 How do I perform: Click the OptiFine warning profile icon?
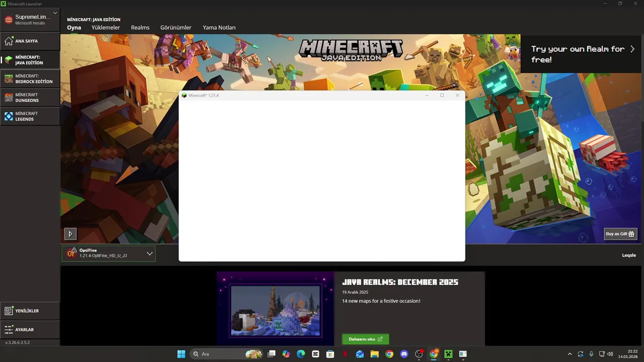click(72, 253)
